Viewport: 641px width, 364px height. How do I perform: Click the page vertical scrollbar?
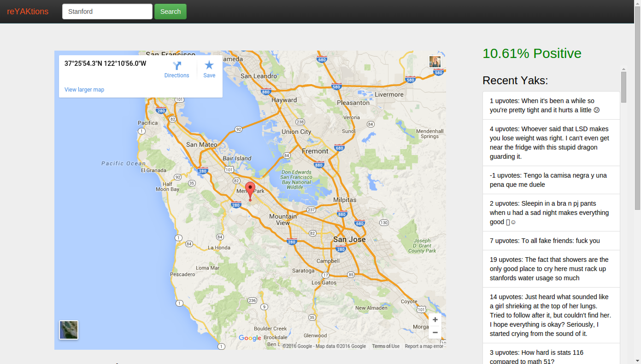[637, 107]
